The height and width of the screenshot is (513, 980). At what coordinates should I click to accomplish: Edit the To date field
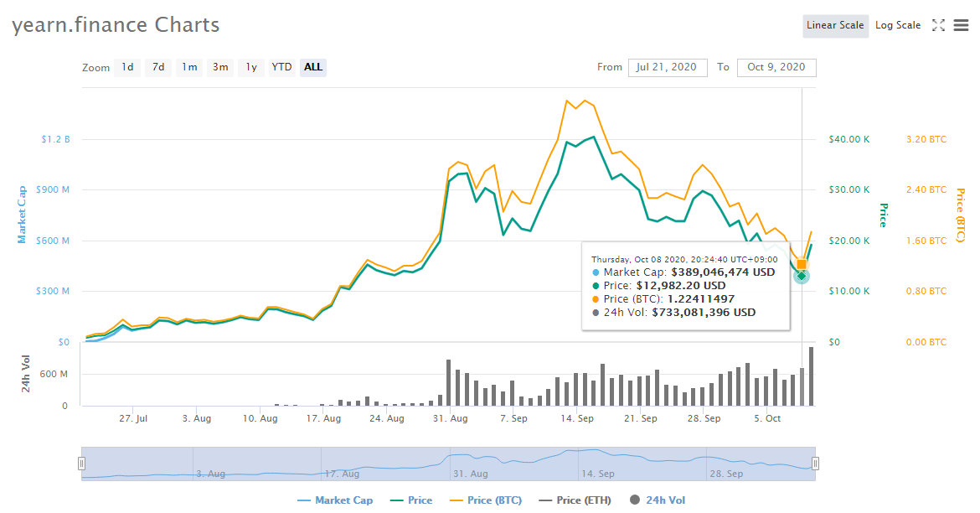click(776, 68)
